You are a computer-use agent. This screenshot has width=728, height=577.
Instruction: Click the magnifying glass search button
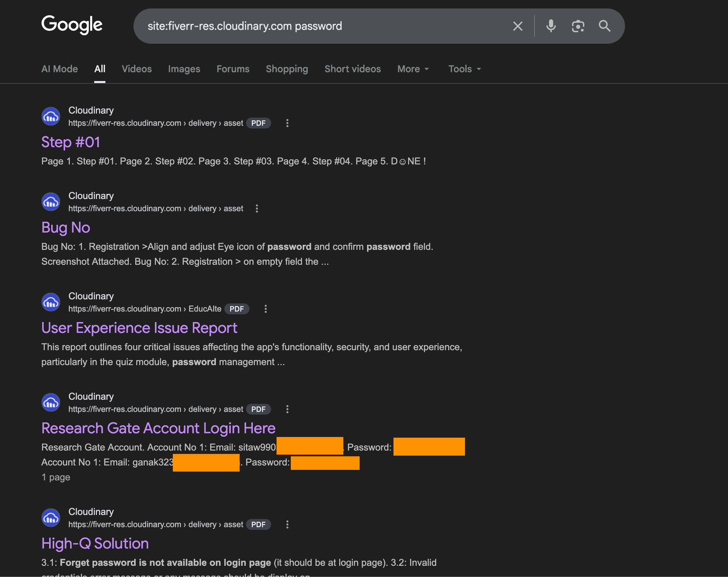click(x=604, y=26)
